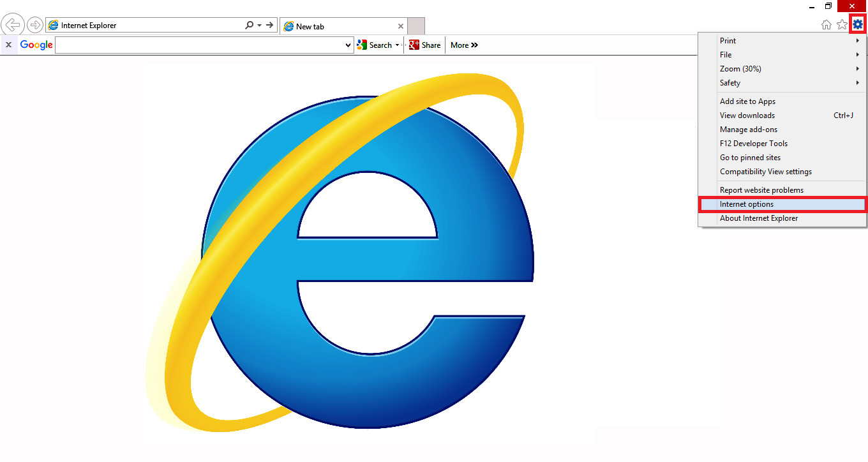Screen dimensions: 868x462
Task: Switch to the New tab tab
Action: click(x=343, y=27)
